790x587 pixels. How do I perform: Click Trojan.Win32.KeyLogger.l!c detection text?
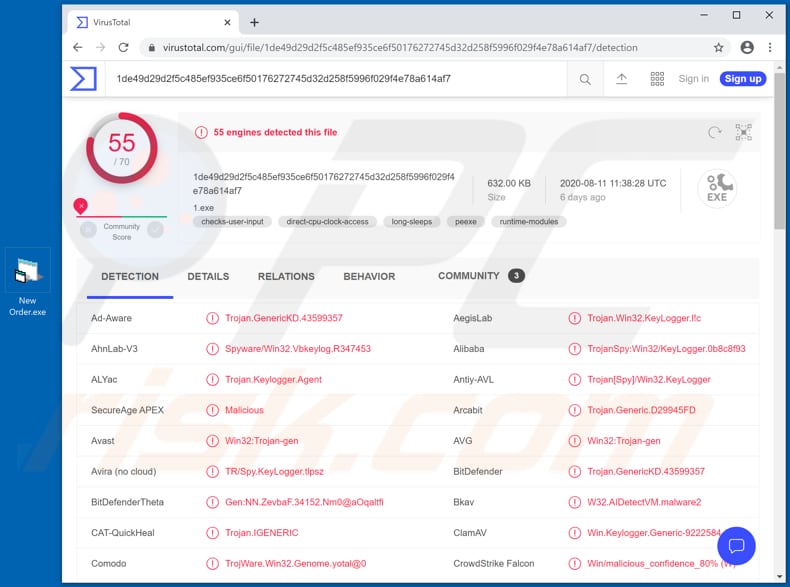pyautogui.click(x=644, y=318)
